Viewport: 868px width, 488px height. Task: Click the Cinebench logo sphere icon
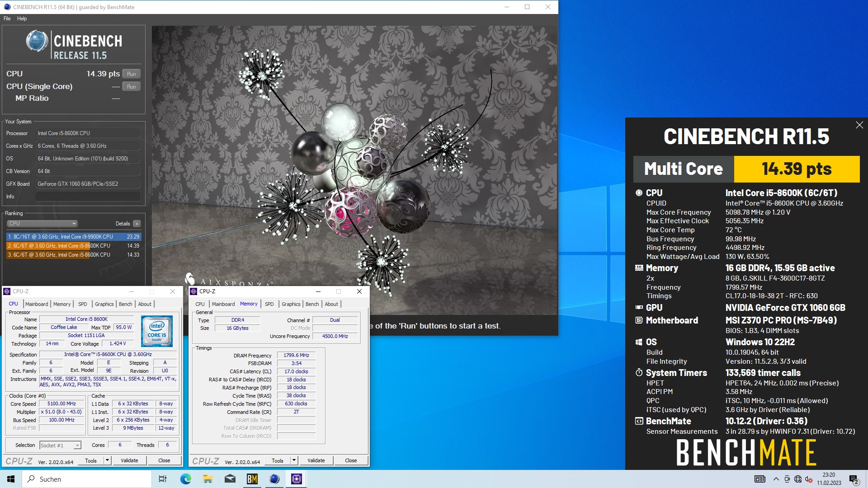point(37,41)
